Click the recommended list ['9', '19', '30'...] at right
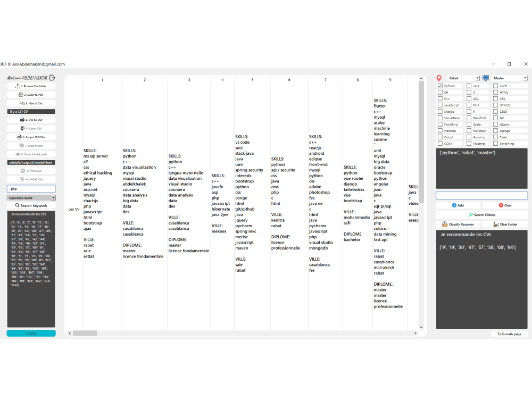 (x=477, y=247)
